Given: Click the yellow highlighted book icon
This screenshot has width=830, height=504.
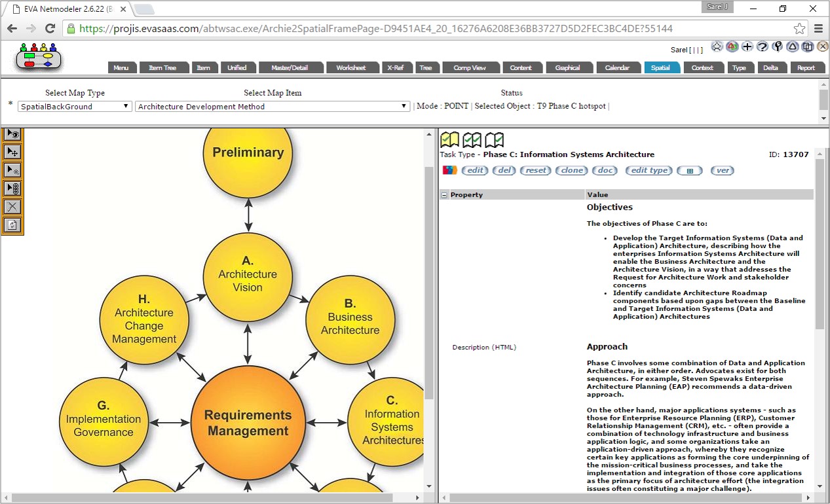Looking at the screenshot, I should point(450,139).
